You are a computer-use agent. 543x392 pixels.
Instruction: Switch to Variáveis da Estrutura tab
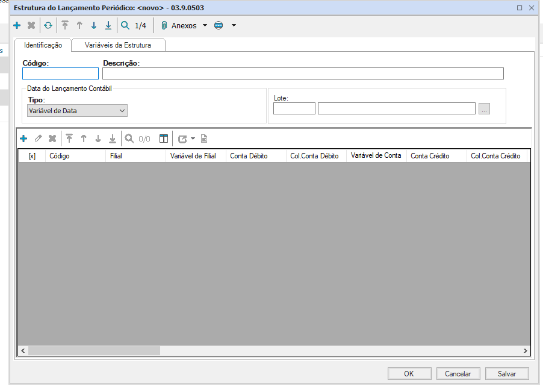click(118, 45)
